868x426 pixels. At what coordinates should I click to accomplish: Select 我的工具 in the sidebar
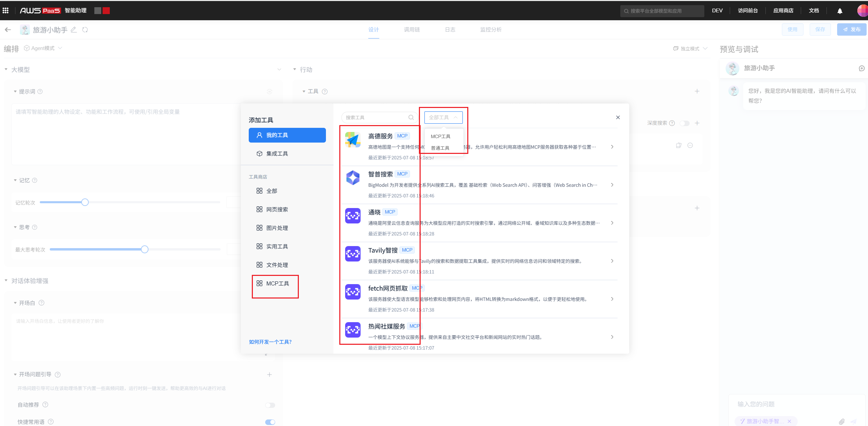coord(287,135)
